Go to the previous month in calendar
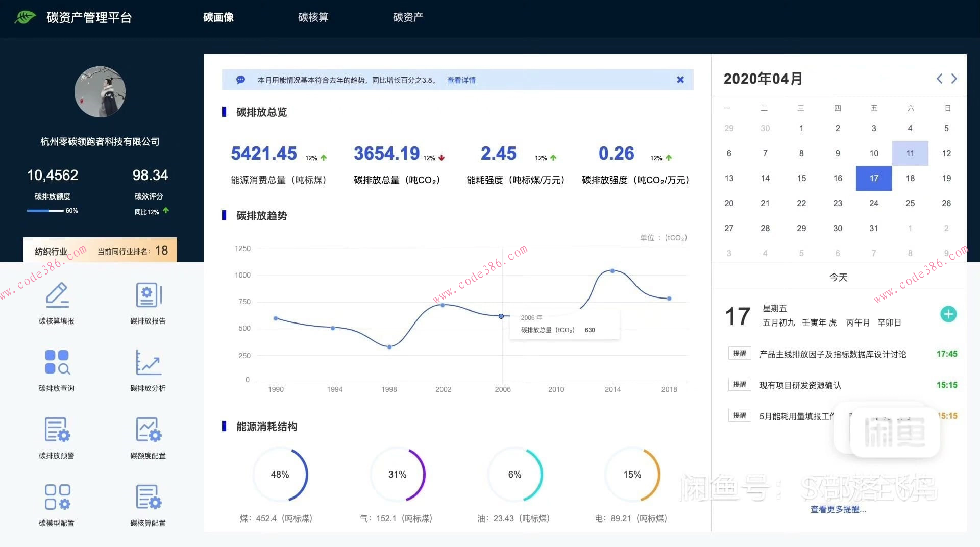Image resolution: width=980 pixels, height=547 pixels. click(939, 79)
